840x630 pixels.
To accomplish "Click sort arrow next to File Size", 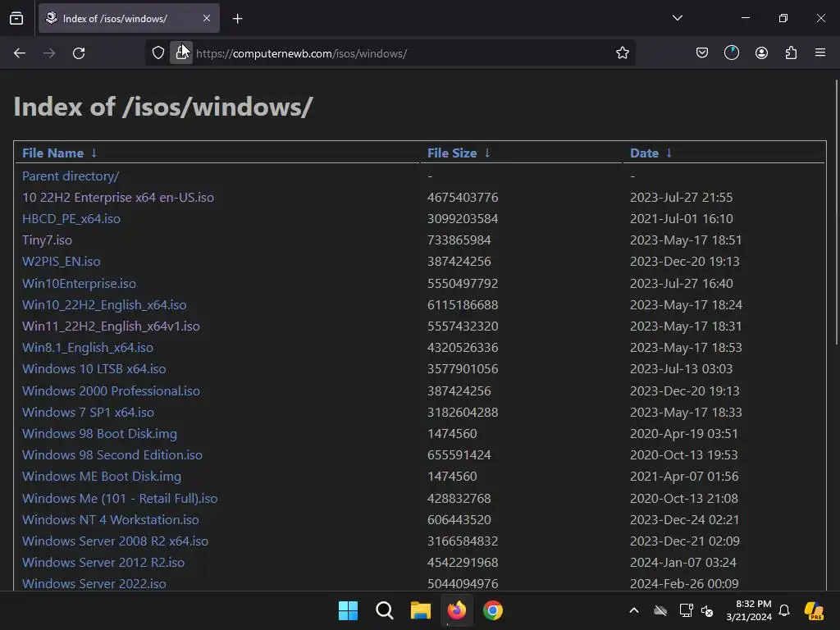I will (487, 153).
